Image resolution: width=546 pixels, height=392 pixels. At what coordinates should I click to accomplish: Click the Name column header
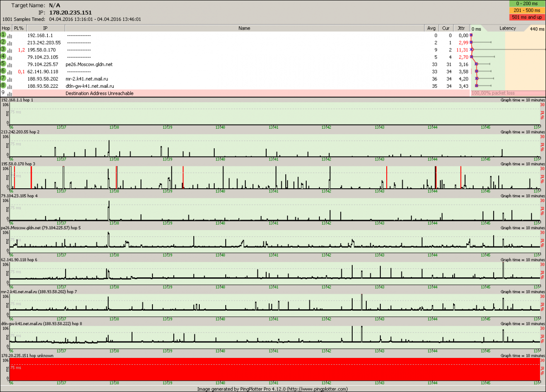pos(244,28)
